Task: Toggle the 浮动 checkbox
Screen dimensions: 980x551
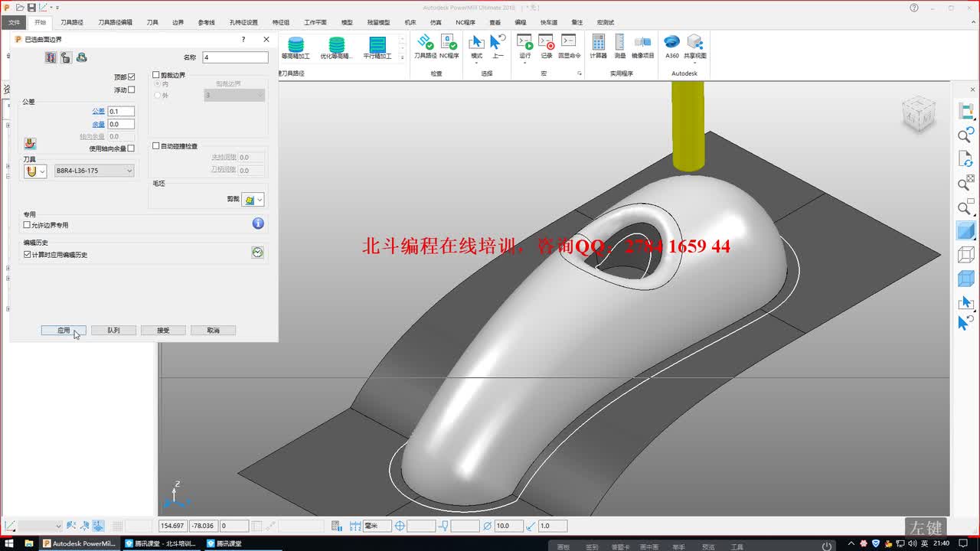Action: (x=132, y=90)
